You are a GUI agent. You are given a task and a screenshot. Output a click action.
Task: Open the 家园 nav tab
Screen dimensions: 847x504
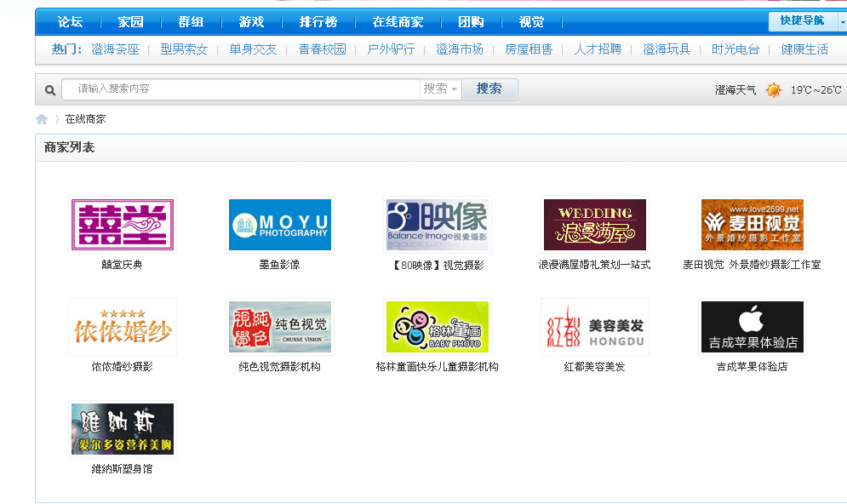(x=131, y=22)
